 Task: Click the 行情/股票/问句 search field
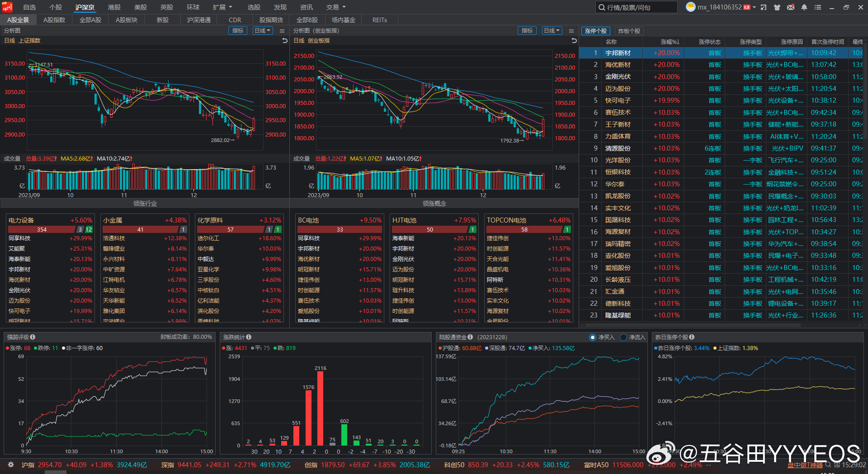pyautogui.click(x=637, y=7)
